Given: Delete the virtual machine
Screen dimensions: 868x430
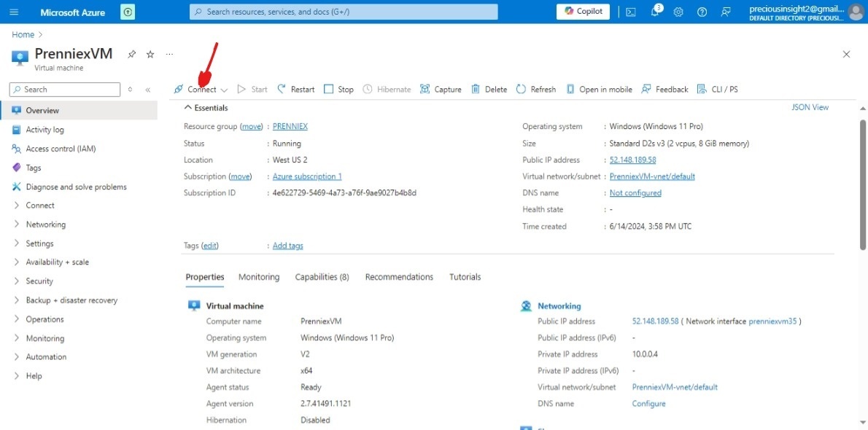Looking at the screenshot, I should tap(489, 89).
